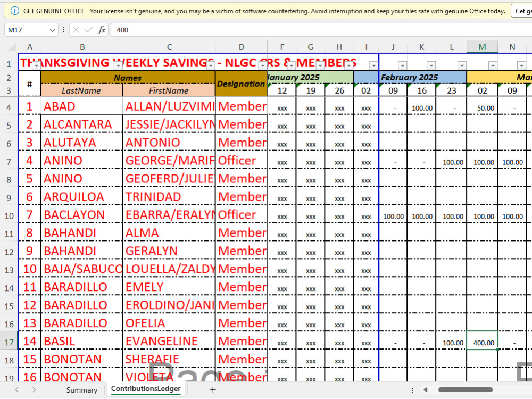Select first name cell EMELY
Screen dimensions: 532x399
pos(169,287)
